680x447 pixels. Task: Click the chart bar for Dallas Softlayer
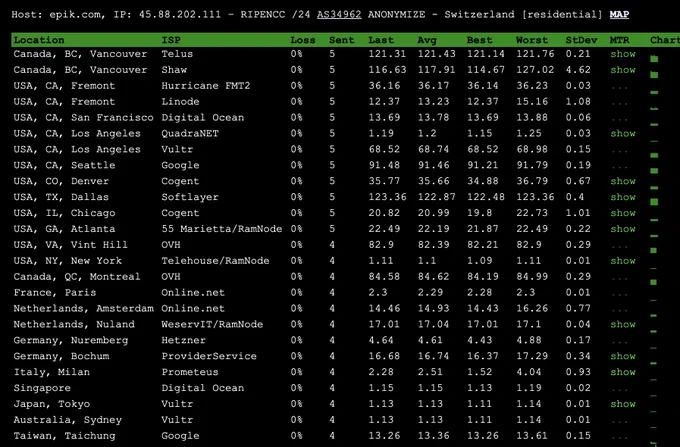click(654, 202)
